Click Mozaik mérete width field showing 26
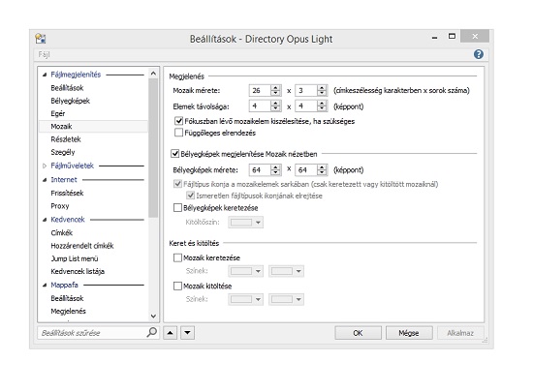533x392 pixels. pos(260,91)
